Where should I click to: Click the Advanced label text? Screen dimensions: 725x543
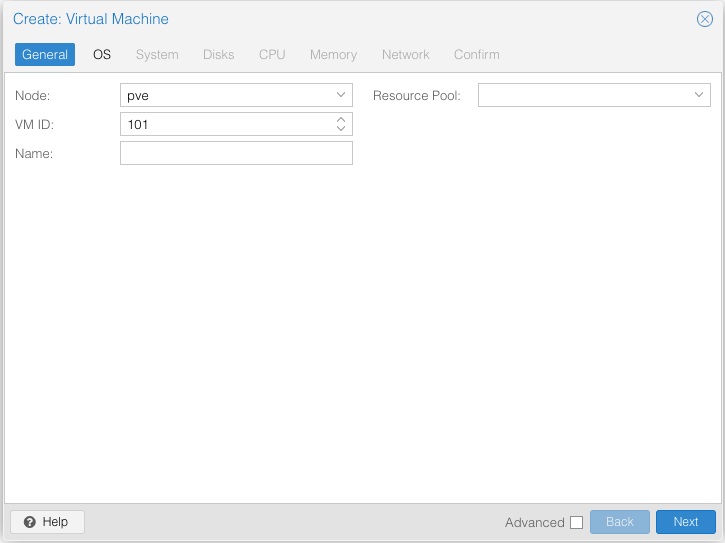[535, 522]
